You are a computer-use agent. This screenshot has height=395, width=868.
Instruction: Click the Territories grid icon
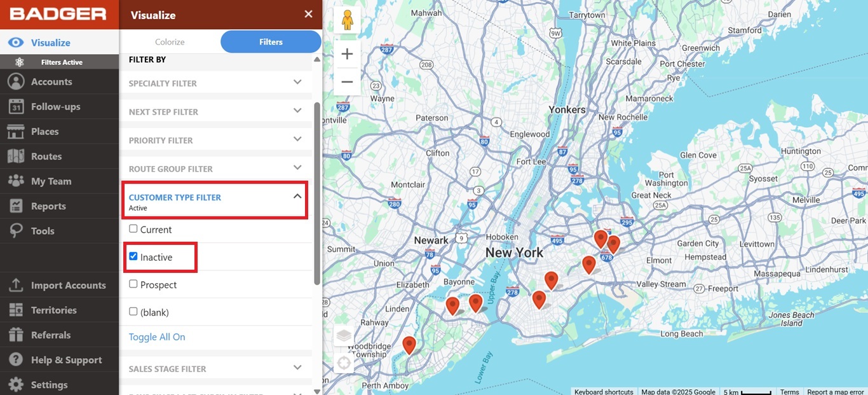16,310
